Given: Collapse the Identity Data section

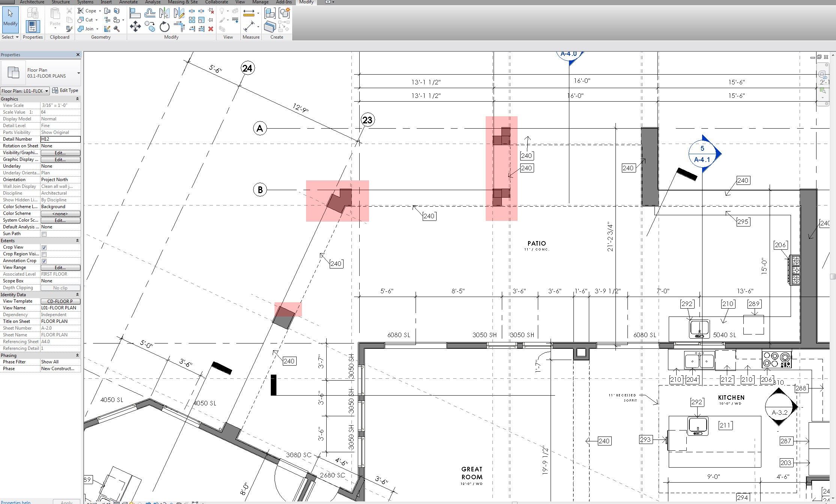Looking at the screenshot, I should click(x=78, y=295).
